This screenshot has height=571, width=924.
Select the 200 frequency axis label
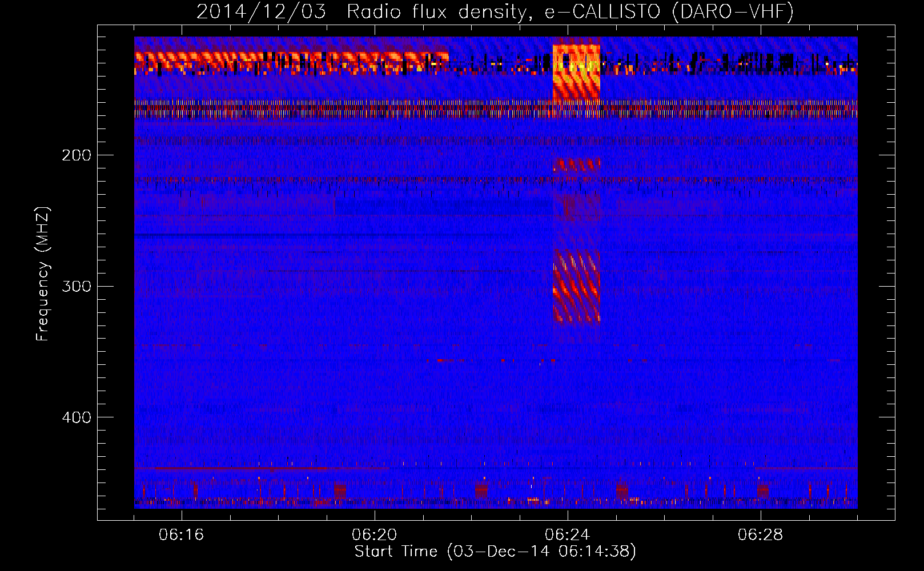[77, 155]
